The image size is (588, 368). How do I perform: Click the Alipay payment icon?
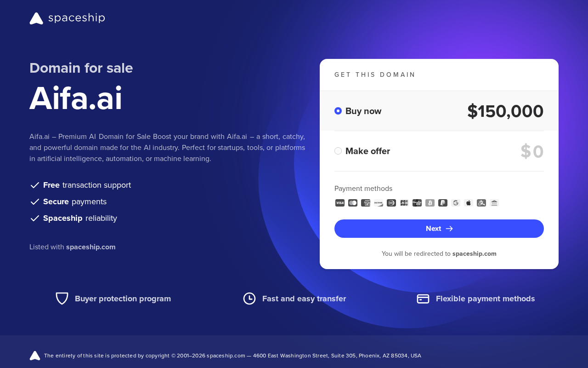click(x=481, y=203)
